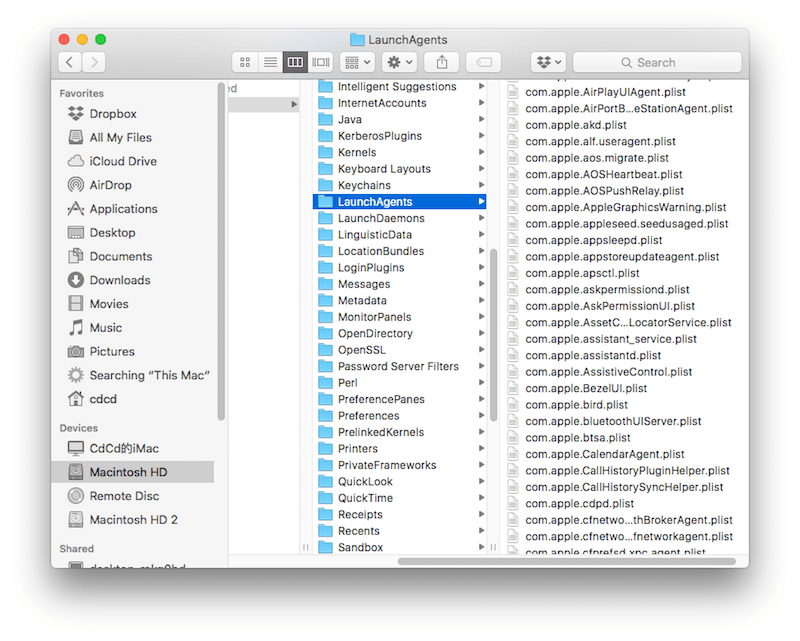Select the LaunchDaemons folder
Viewport: 800px width, 641px height.
click(x=399, y=218)
